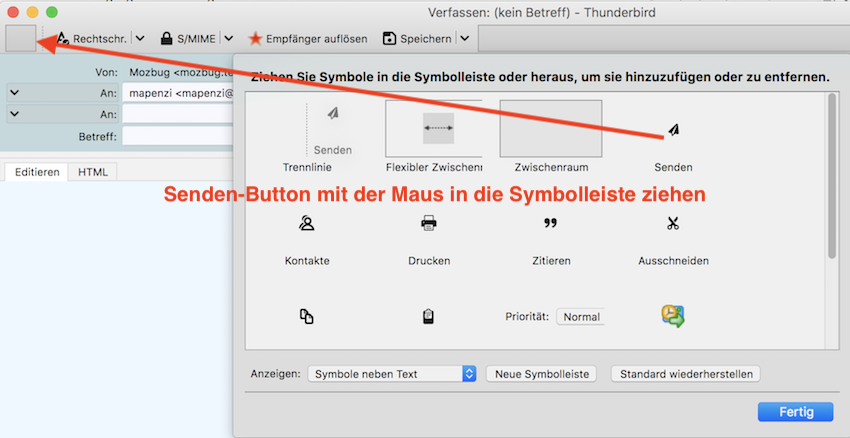
Task: Select the Zwischenraum spacer item
Action: [x=551, y=136]
